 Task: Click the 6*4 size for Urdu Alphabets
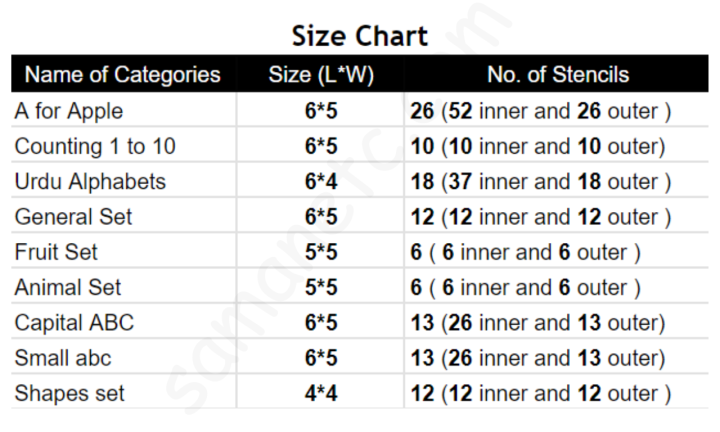point(321,181)
